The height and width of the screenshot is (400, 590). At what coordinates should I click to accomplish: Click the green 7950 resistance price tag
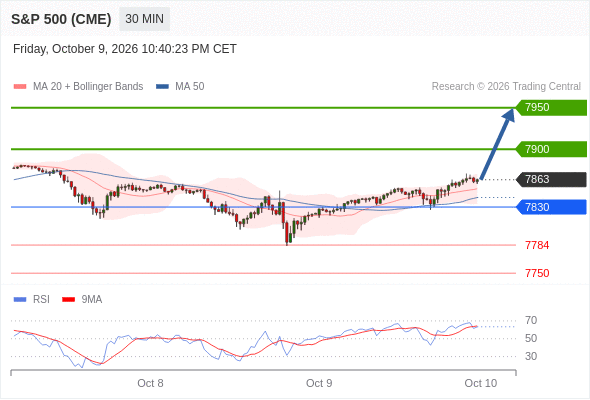pos(551,108)
